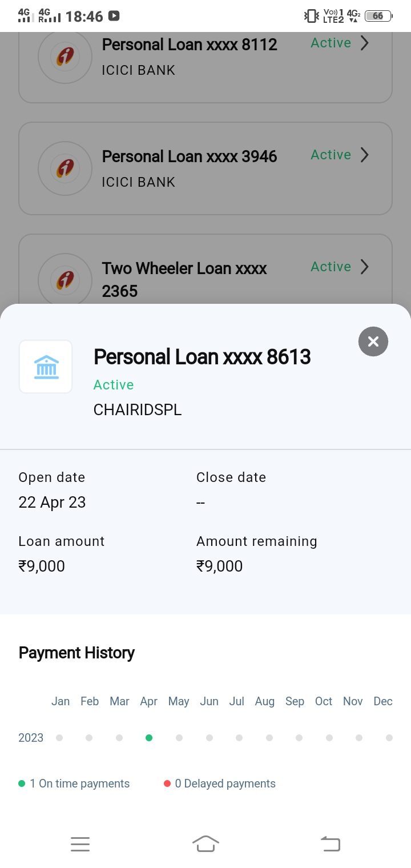This screenshot has height=868, width=411.
Task: Expand Two Wheeler Loan xxxx 2365 chevron
Action: click(x=365, y=267)
